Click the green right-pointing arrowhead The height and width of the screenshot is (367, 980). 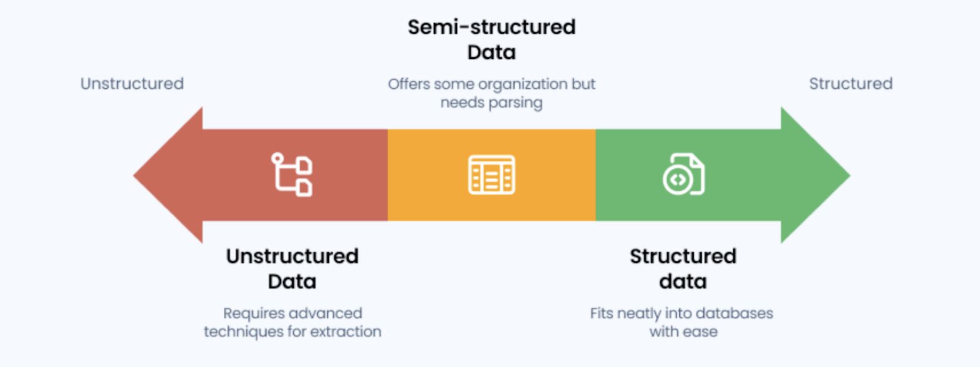(814, 175)
